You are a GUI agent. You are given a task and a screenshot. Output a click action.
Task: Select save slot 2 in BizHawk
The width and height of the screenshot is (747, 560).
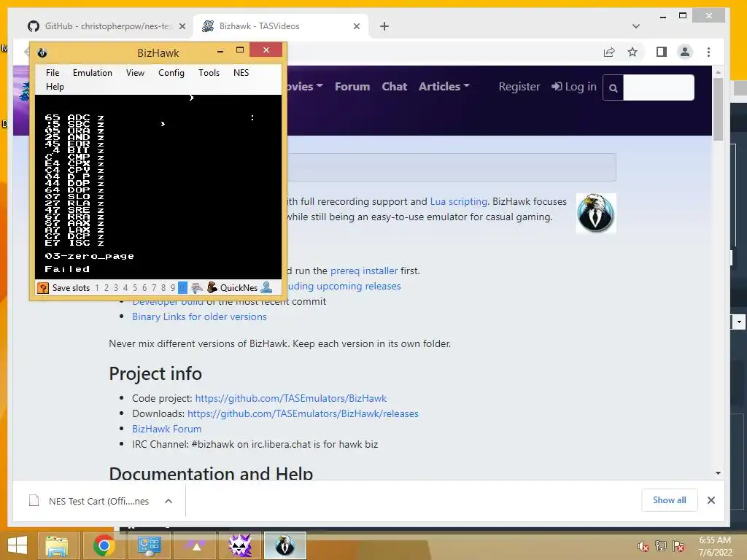[x=107, y=287]
